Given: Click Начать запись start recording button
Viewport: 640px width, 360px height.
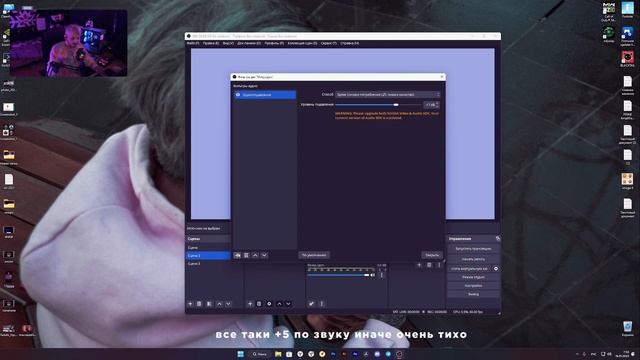Looking at the screenshot, I should click(x=473, y=259).
